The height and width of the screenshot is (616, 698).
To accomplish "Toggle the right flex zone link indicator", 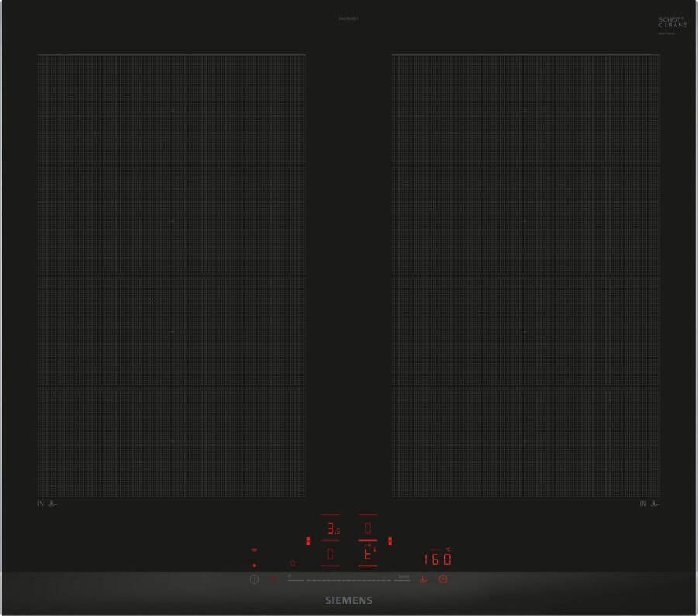I will 390,541.
